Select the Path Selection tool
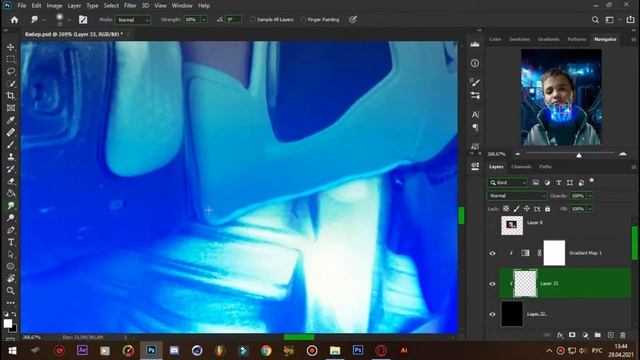The height and width of the screenshot is (360, 640). [x=11, y=254]
